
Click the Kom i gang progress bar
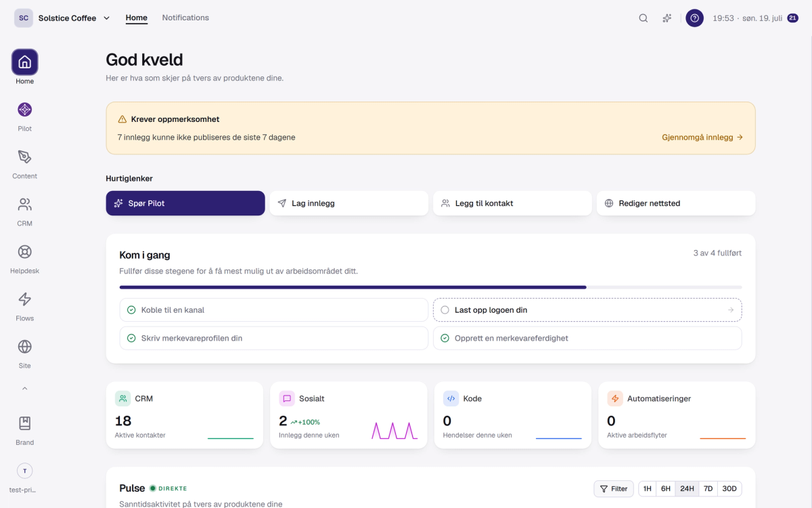pos(430,287)
